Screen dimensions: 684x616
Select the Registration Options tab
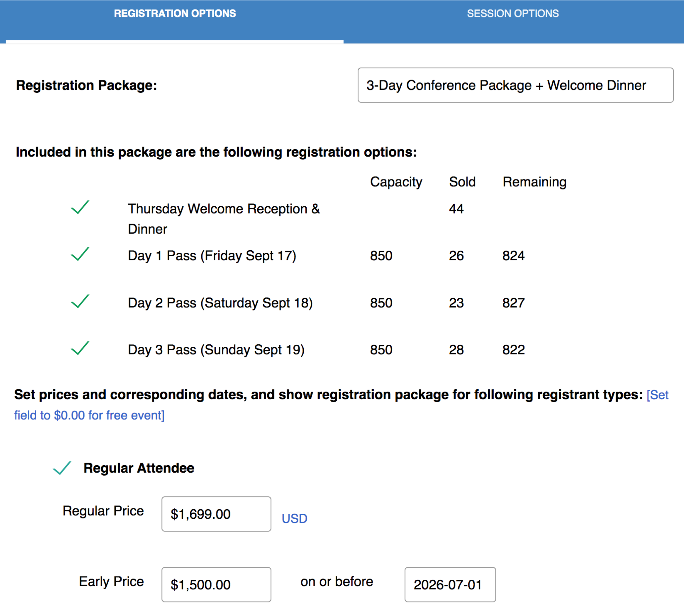175,14
